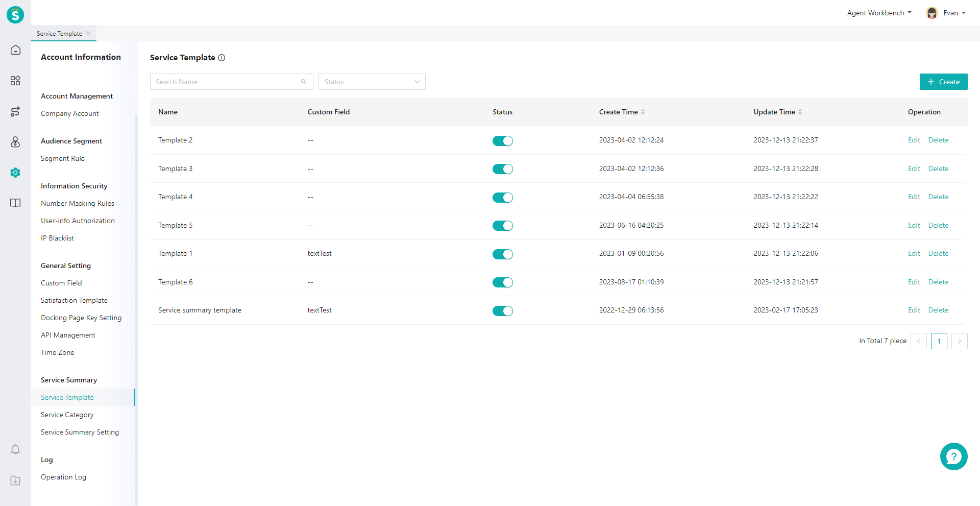Edit Template 5

click(x=914, y=225)
